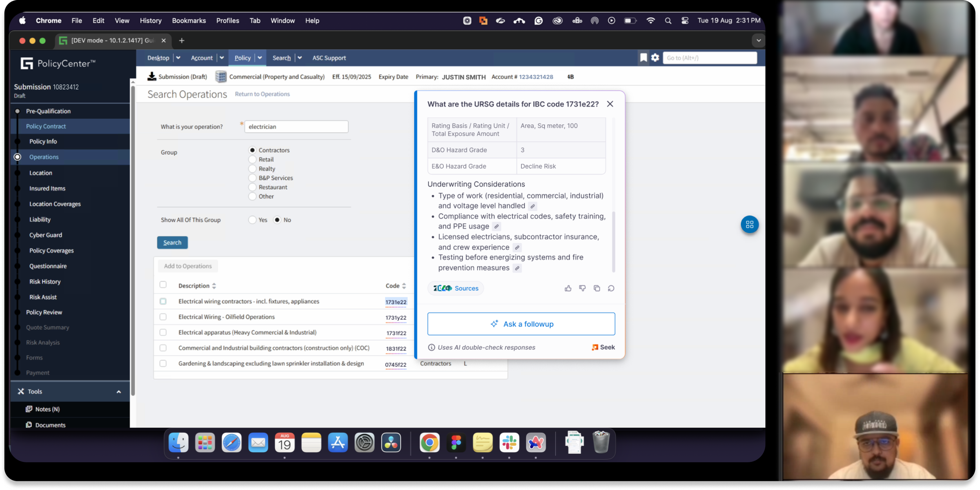Open the Bookmarks menu in Chrome
The height and width of the screenshot is (490, 980).
tap(189, 20)
